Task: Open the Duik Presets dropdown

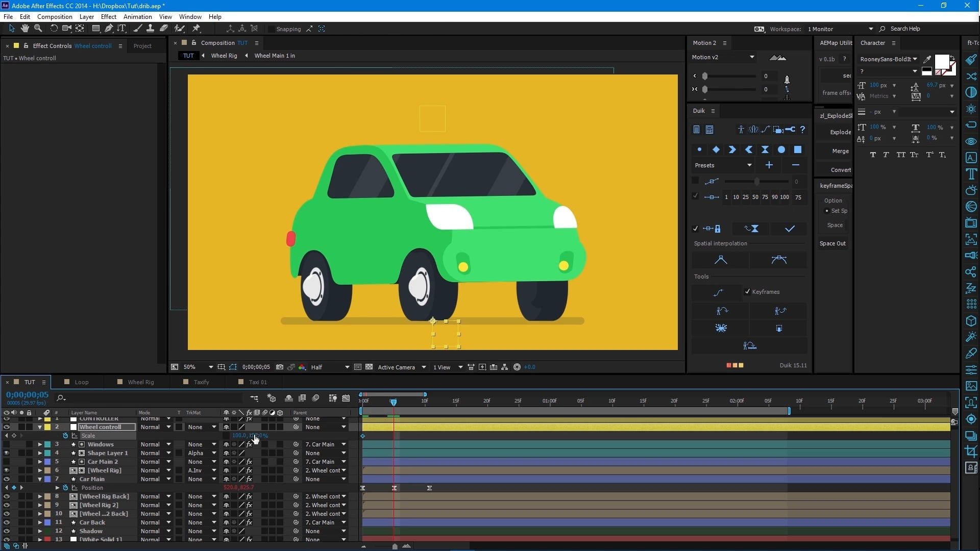Action: (723, 165)
